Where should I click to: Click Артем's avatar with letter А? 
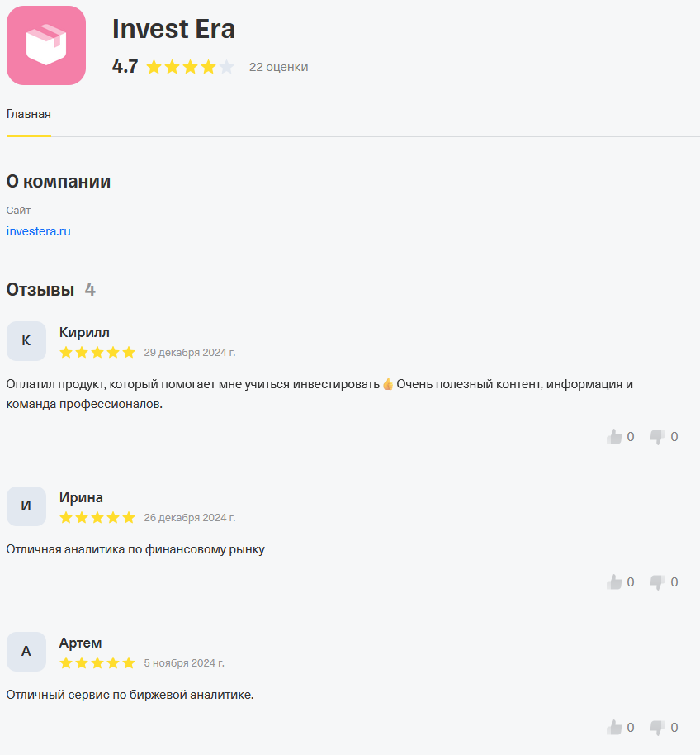tap(26, 652)
